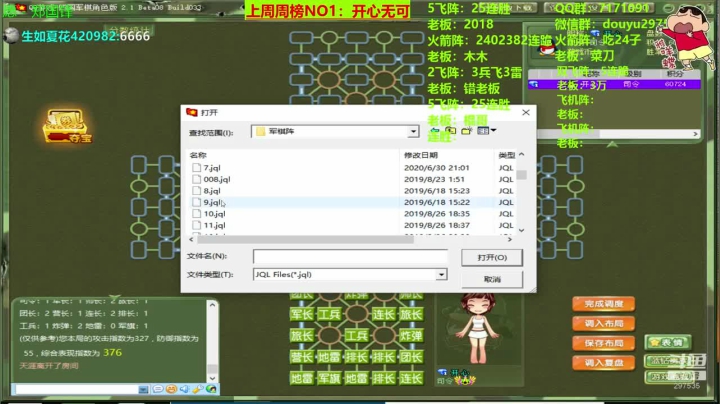Select the 军旗 piece on board
Viewport: 720px width, 404px height.
click(329, 378)
